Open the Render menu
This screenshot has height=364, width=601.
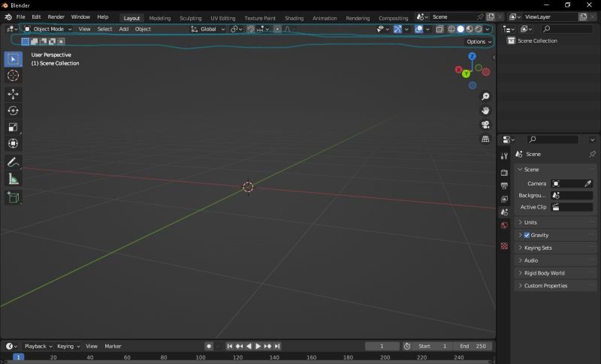[56, 17]
